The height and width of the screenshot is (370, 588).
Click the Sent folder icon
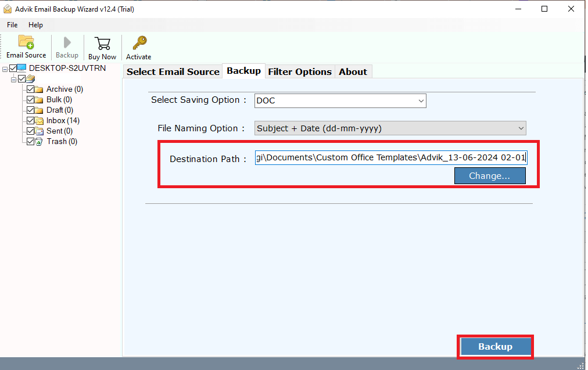(x=39, y=131)
